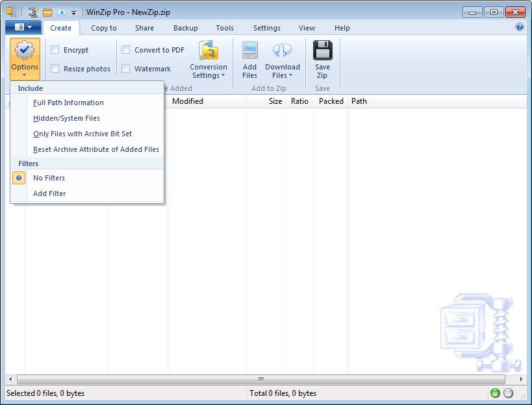This screenshot has height=405, width=532.
Task: Open the Backup tab
Action: (186, 28)
